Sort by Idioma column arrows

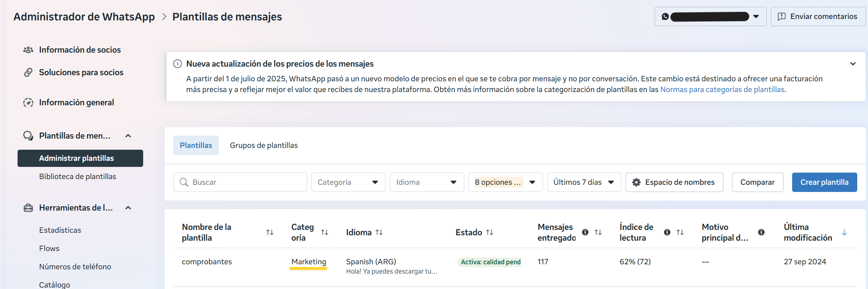click(379, 232)
